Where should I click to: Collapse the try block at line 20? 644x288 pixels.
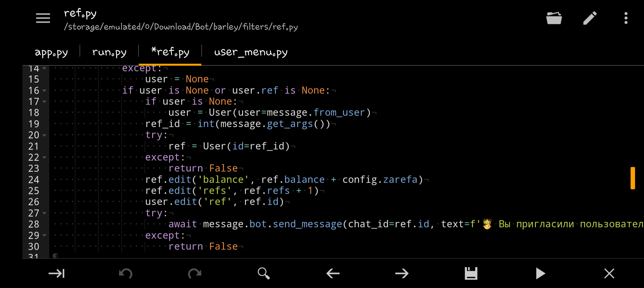coord(44,135)
